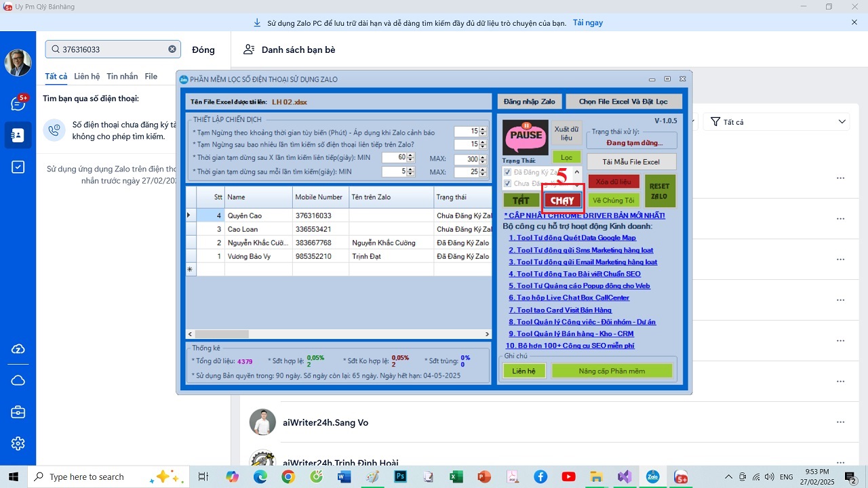Click Nâng cấp Phần mềm button
Viewport: 868px width, 488px height.
click(x=612, y=371)
